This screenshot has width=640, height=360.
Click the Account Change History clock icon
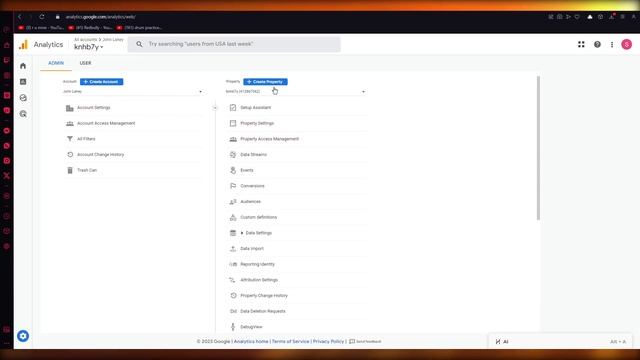[70, 155]
